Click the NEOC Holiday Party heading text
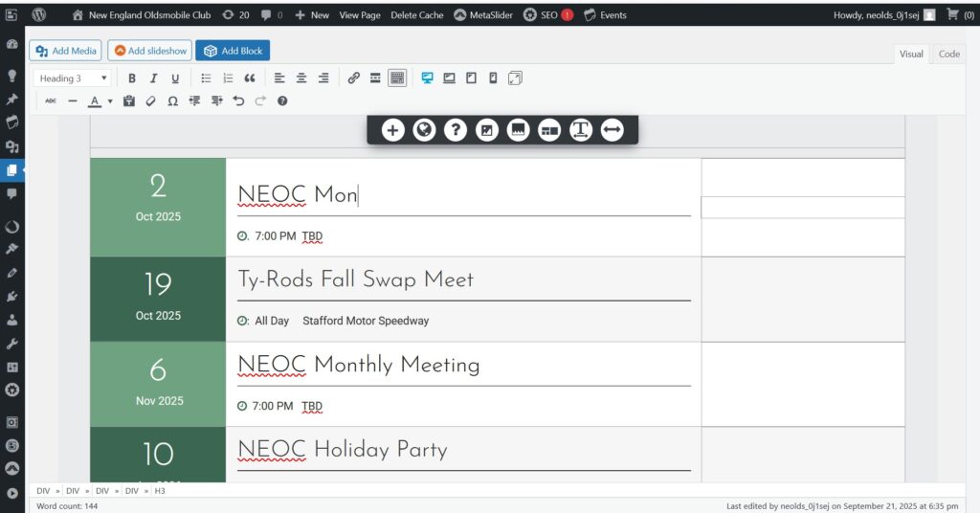 point(342,450)
